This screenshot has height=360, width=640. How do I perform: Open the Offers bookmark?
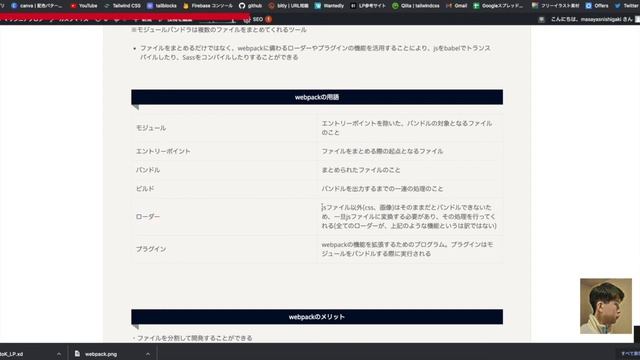point(597,6)
